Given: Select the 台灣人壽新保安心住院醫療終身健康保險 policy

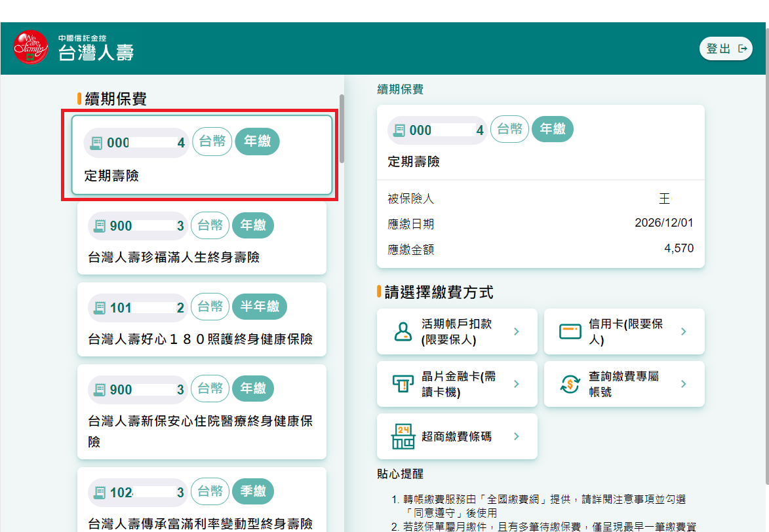Looking at the screenshot, I should [x=202, y=412].
